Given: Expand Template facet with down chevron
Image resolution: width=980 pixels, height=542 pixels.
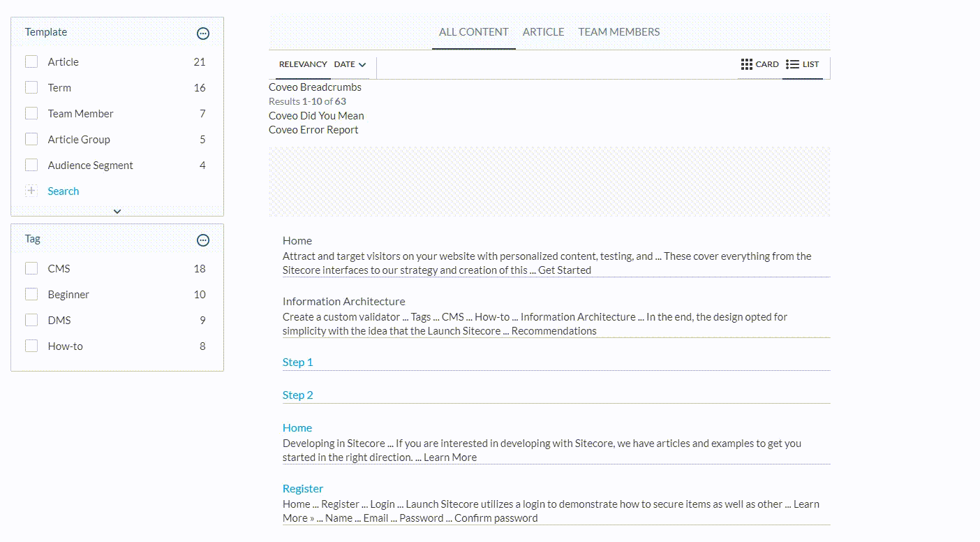Looking at the screenshot, I should point(117,211).
